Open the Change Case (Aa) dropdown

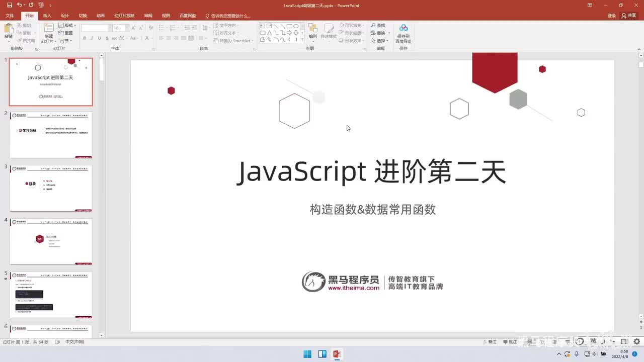point(135,38)
